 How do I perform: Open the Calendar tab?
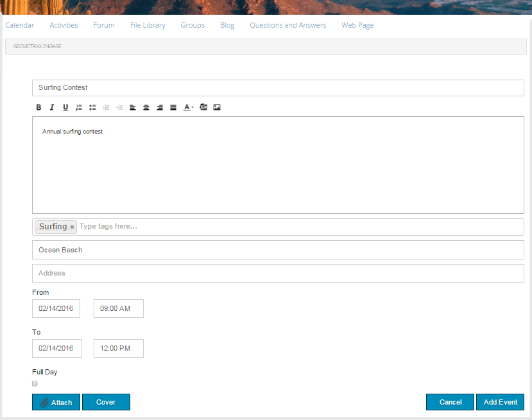(x=20, y=25)
